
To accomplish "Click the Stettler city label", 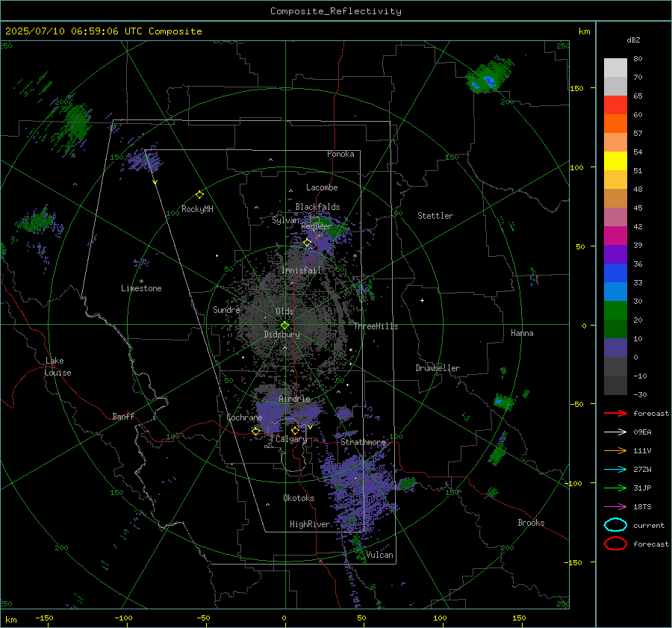I will [x=435, y=216].
